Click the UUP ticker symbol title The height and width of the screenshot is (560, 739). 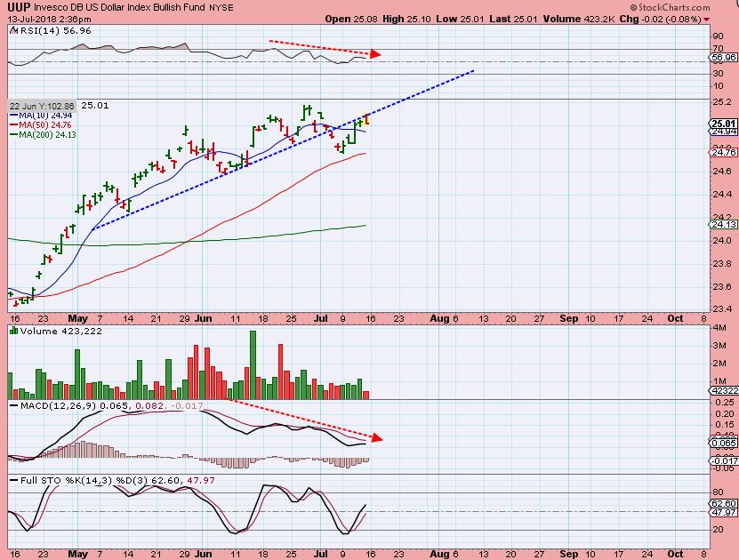tap(20, 7)
